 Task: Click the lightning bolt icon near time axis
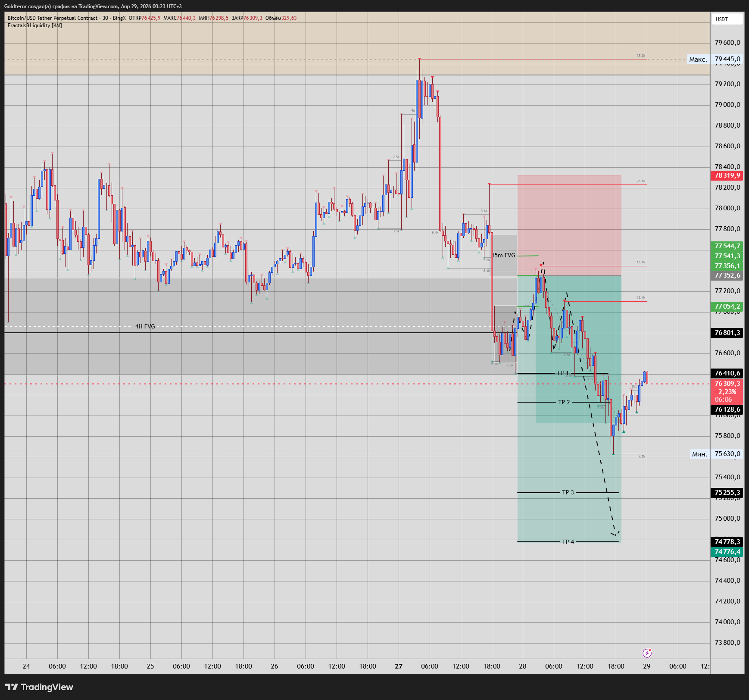tap(647, 653)
